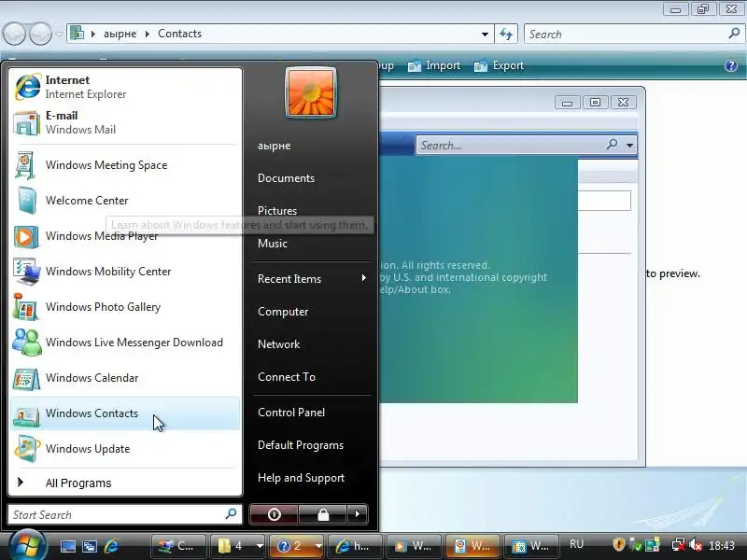This screenshot has width=747, height=560.
Task: Switch to Contacts taskbar button
Action: 472,546
